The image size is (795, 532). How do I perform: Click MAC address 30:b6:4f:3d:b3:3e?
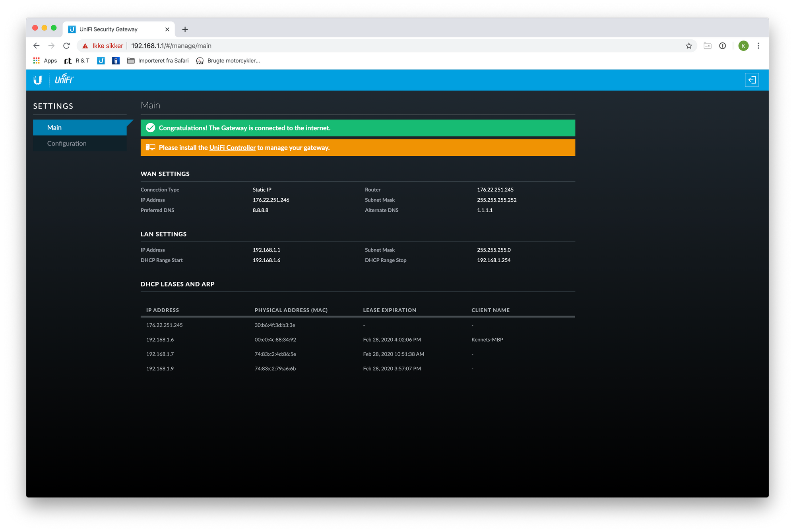click(x=275, y=325)
